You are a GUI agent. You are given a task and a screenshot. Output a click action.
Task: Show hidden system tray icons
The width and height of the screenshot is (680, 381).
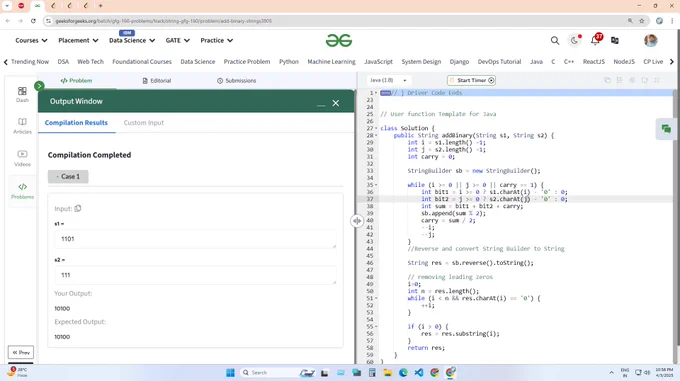click(x=611, y=373)
